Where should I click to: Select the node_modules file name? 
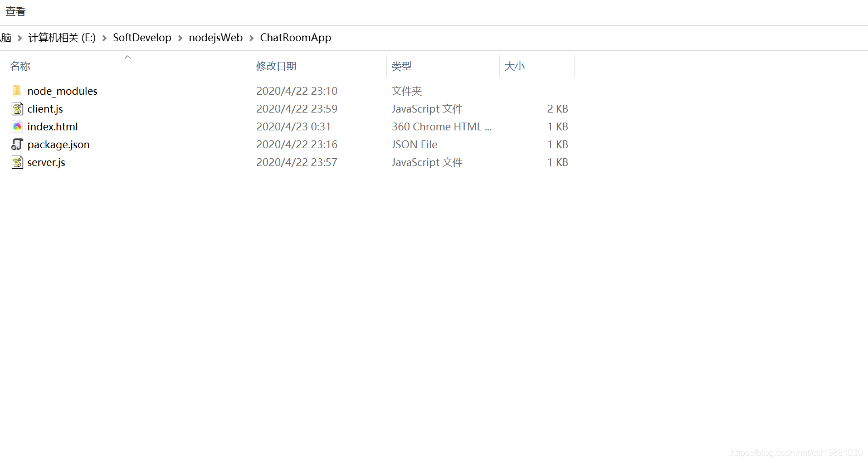click(x=62, y=91)
